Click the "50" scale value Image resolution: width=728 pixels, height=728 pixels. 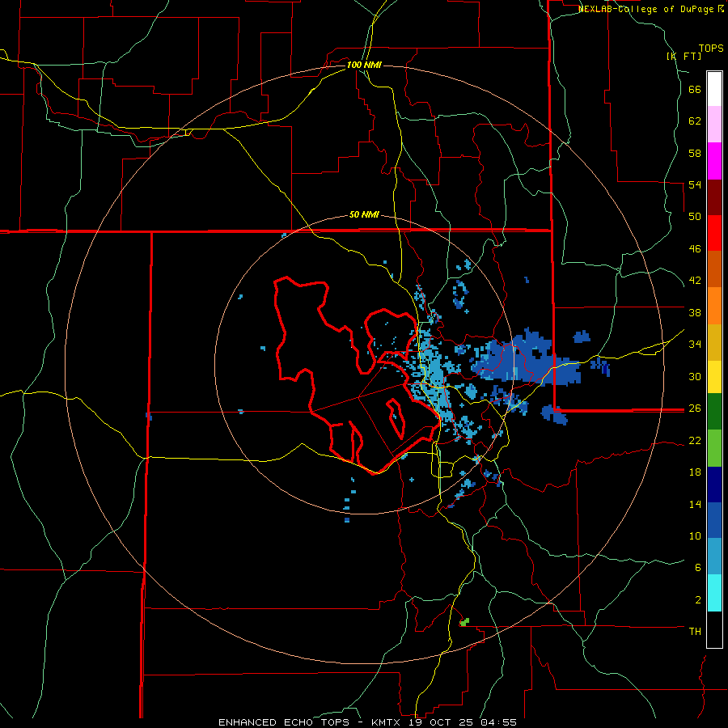click(695, 216)
